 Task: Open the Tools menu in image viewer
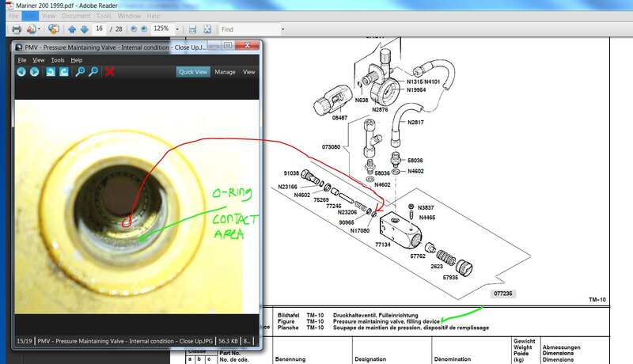[58, 59]
